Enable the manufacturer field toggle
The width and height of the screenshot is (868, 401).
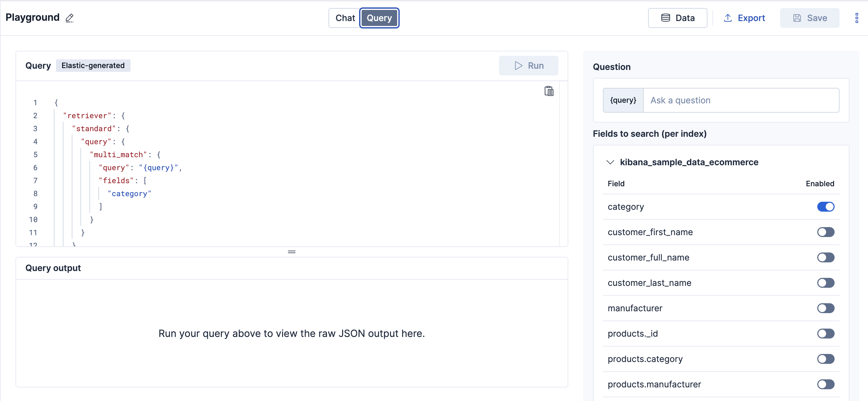tap(826, 308)
